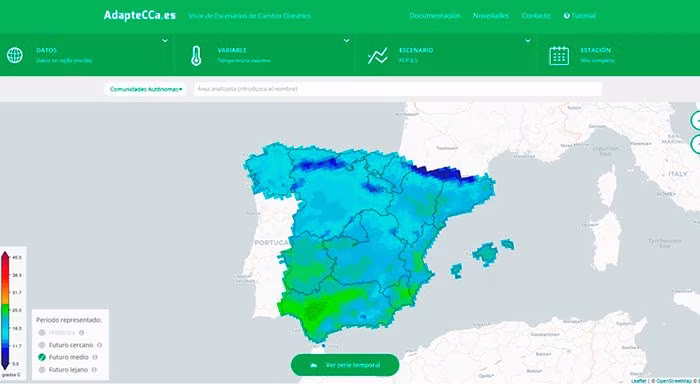
Task: Click the Mallorca island on the map
Action: pyautogui.click(x=485, y=254)
